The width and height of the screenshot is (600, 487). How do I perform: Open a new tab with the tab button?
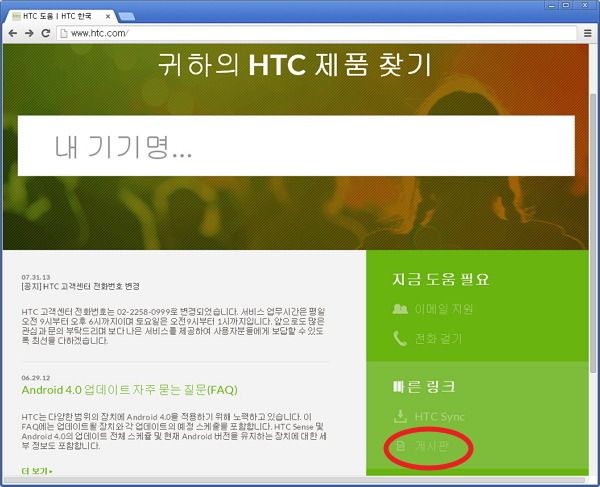click(x=126, y=16)
